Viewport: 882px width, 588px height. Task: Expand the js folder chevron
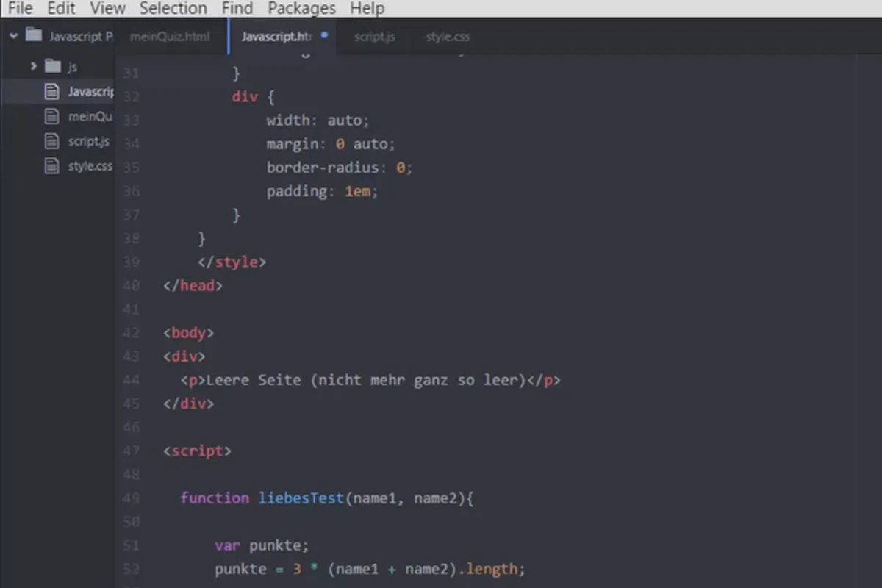(x=33, y=66)
